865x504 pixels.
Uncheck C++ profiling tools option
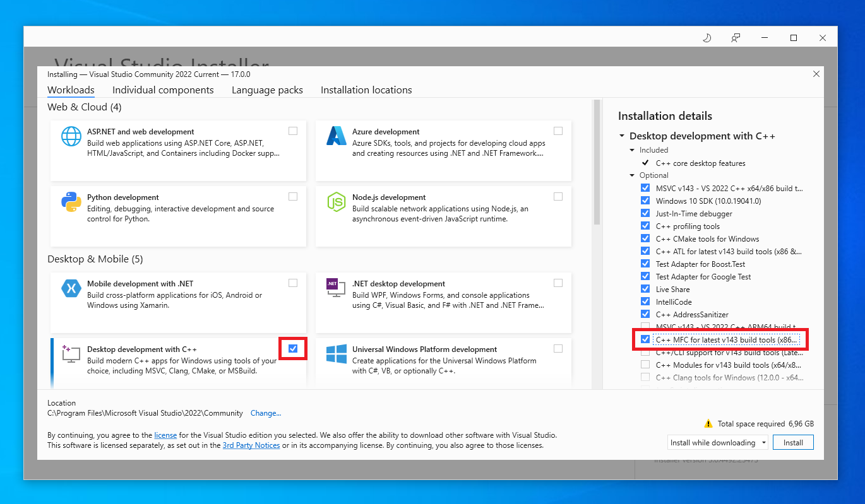click(x=645, y=226)
